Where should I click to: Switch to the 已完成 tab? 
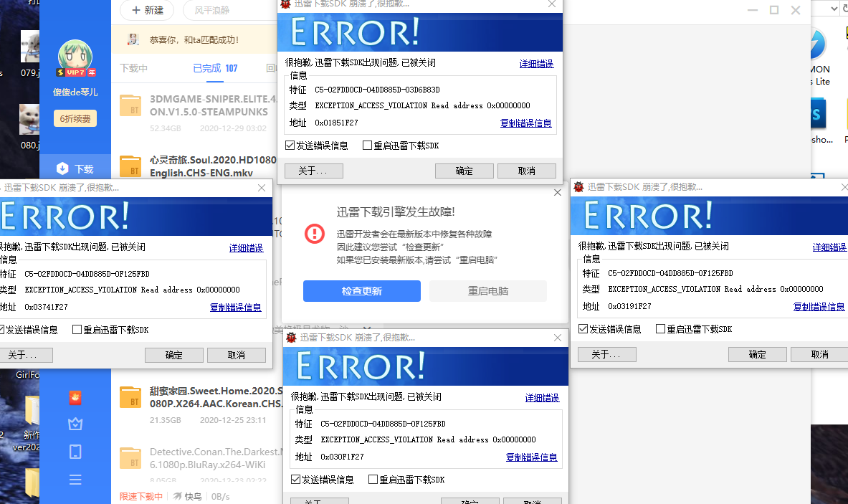(206, 68)
